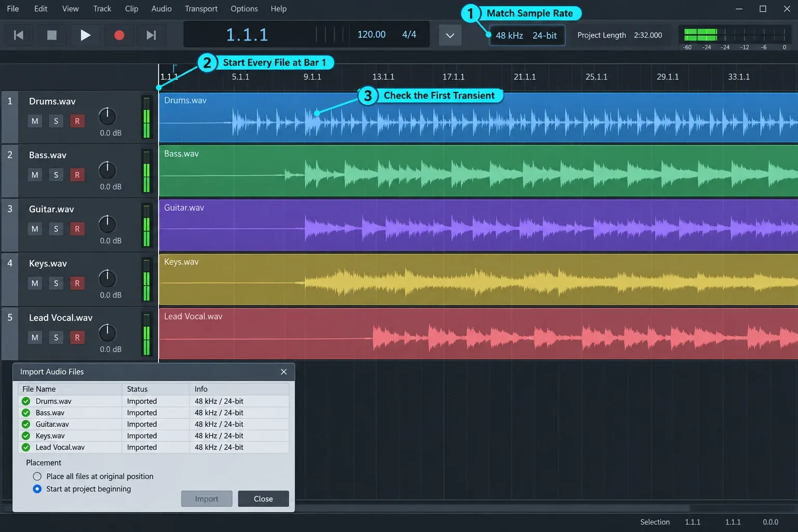Record-arm the Drums.wav track
The height and width of the screenshot is (532, 798).
77,121
